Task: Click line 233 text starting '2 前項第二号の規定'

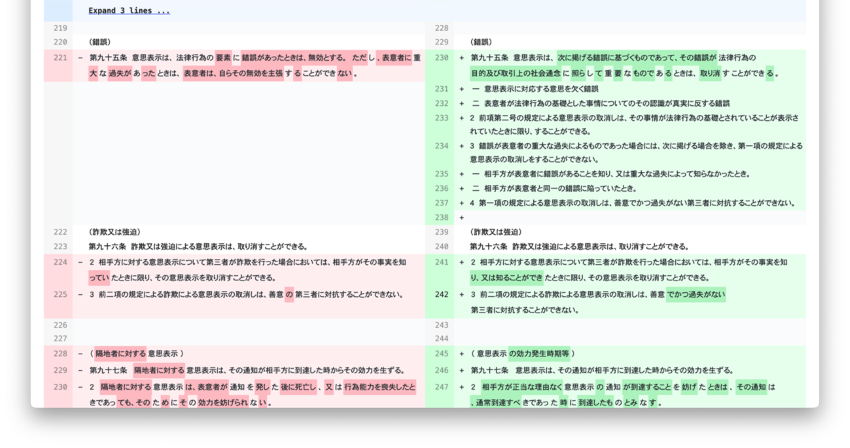Action: [x=634, y=125]
